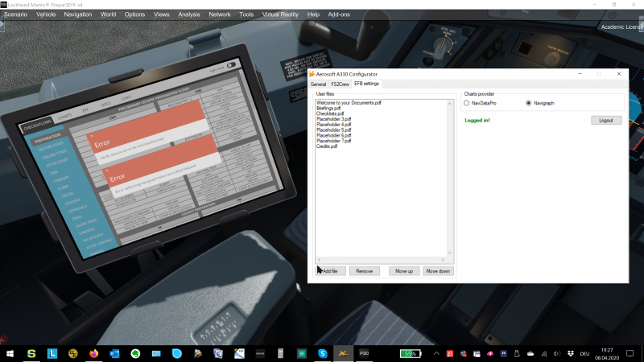Click the Add file button
This screenshot has height=362, width=644.
click(x=331, y=271)
